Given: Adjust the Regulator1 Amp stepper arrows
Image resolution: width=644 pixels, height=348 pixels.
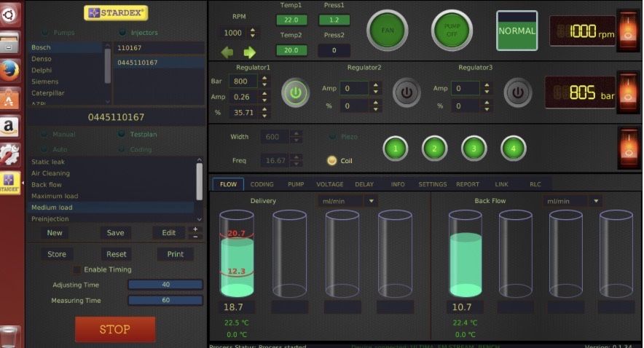Looking at the screenshot, I should pos(264,97).
